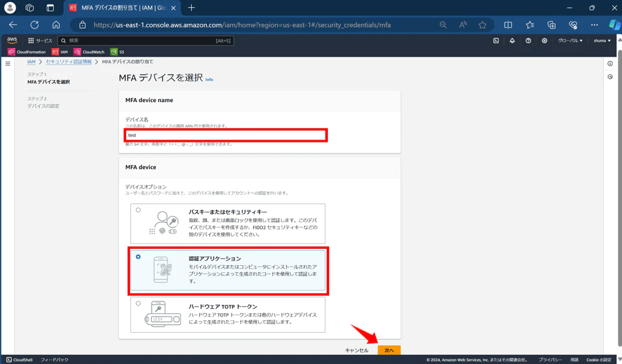Select the Authenticator app radio option
Image resolution: width=622 pixels, height=364 pixels.
[138, 257]
